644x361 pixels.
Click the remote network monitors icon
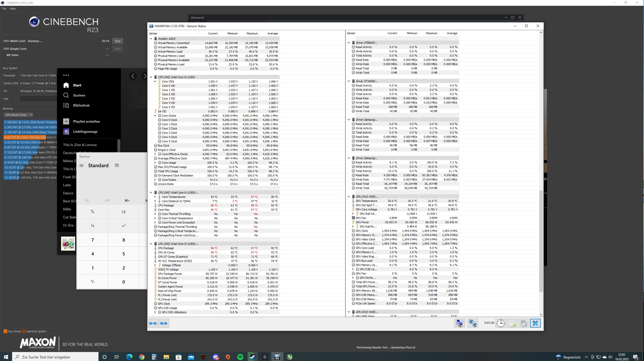click(473, 323)
